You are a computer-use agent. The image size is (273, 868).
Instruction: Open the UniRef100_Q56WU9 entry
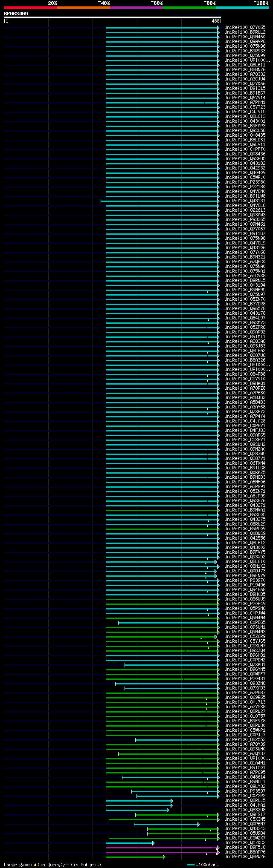245,599
